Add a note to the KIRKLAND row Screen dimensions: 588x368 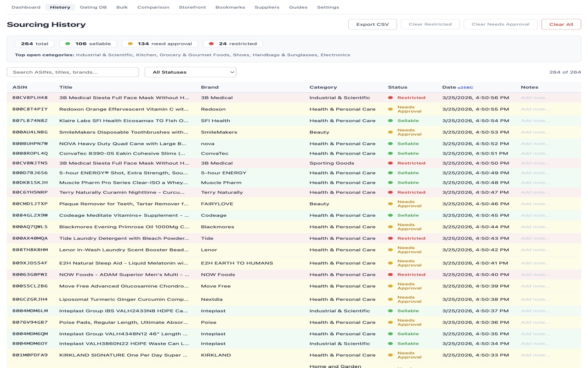coord(535,355)
